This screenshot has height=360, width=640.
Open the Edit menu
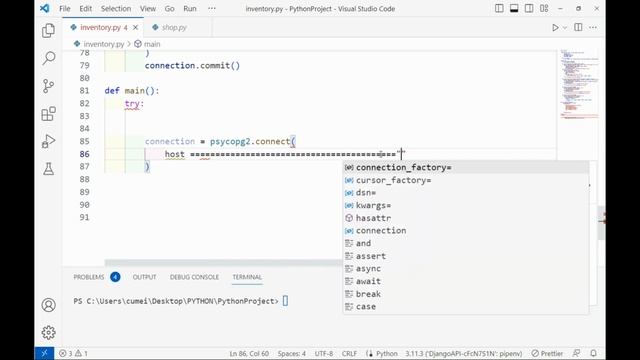pos(85,9)
